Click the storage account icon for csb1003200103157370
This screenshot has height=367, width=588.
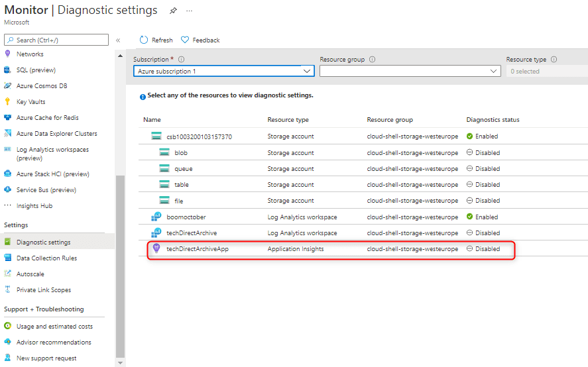156,136
